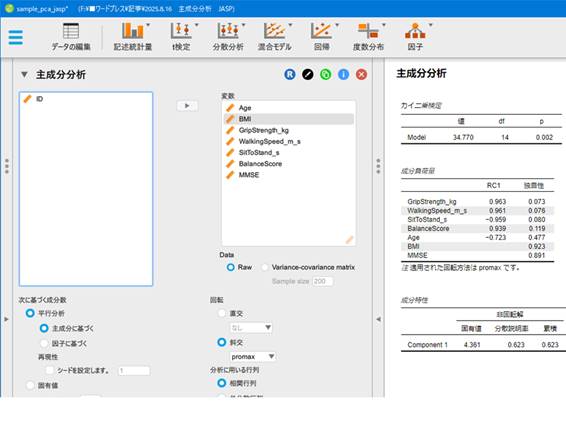Open the hamburger main menu
Screen dimensions: 566x425
(x=16, y=38)
